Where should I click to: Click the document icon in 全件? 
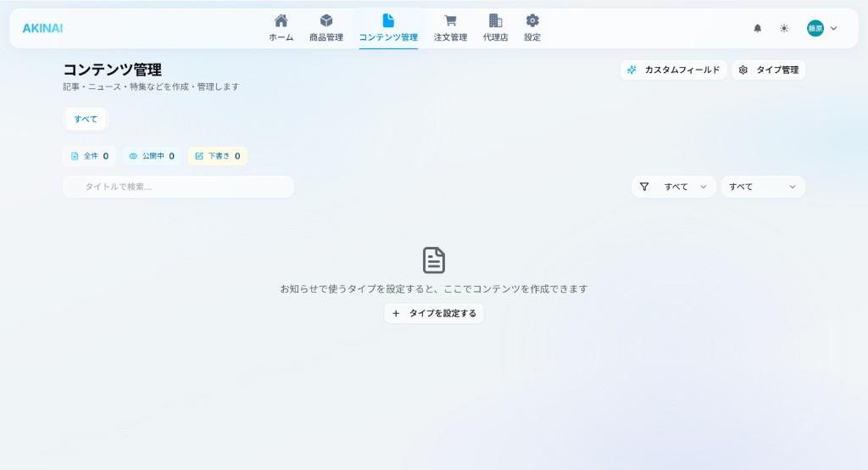[75, 156]
